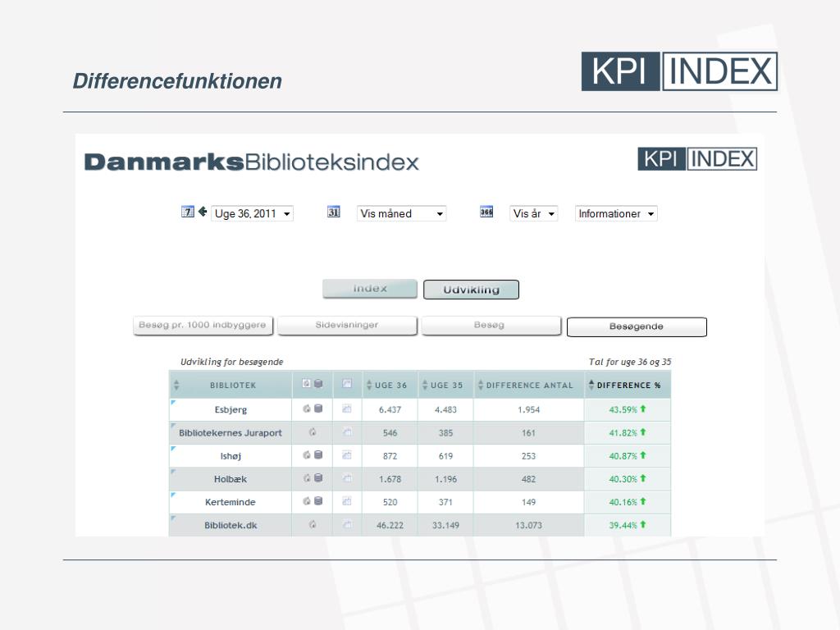Screen dimensions: 840x630
Task: Select the Besøg tab
Action: (x=491, y=325)
